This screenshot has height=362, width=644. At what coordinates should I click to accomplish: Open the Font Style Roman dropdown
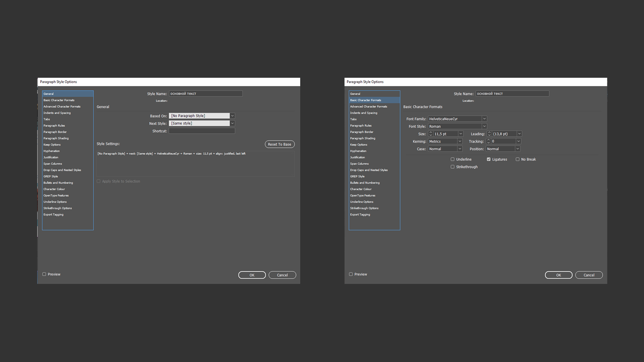click(x=484, y=126)
